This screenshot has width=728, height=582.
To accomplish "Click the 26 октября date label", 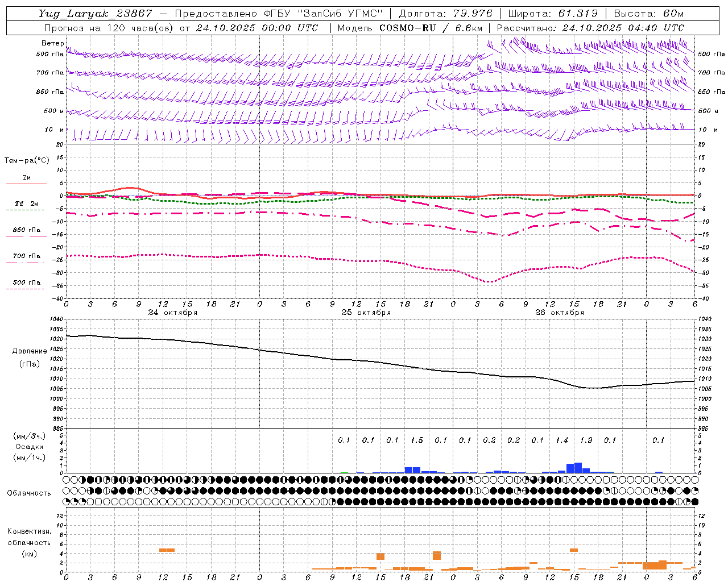I will pos(559,313).
